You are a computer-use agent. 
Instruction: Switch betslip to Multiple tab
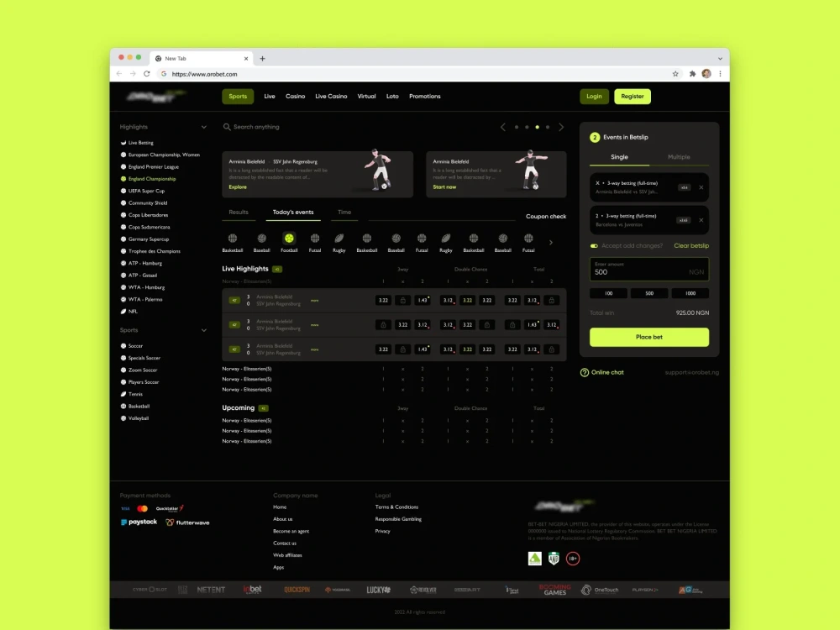679,157
